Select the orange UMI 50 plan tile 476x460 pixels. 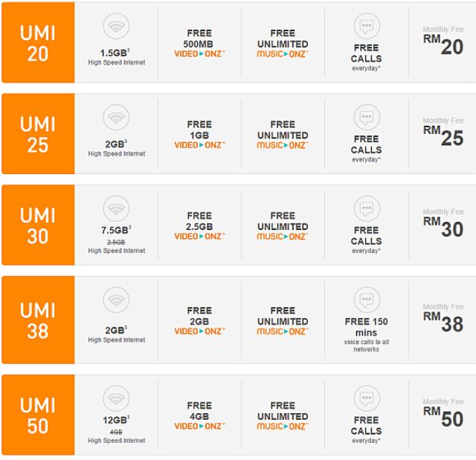pyautogui.click(x=38, y=415)
